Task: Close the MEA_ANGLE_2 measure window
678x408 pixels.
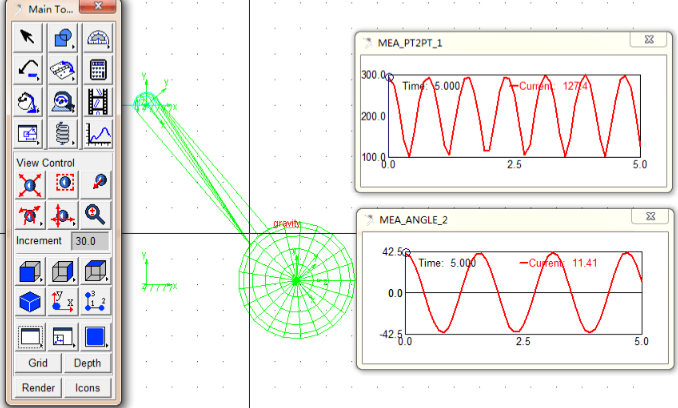Action: coord(650,217)
